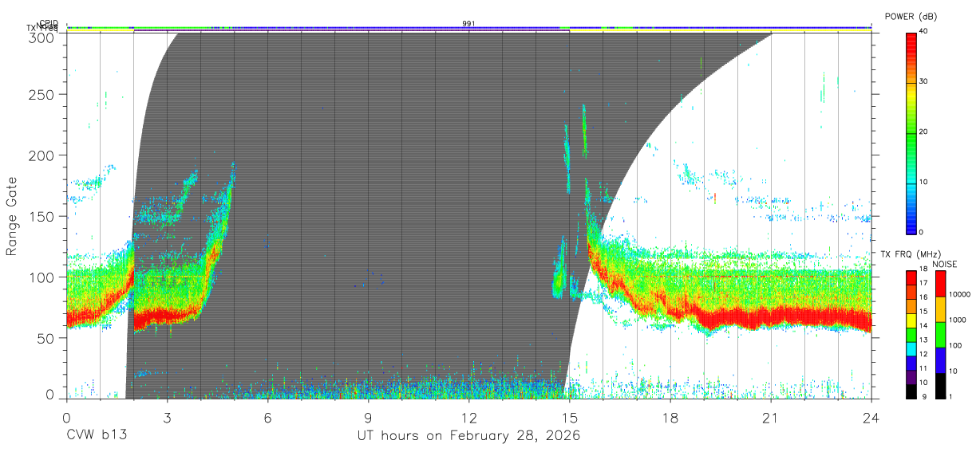Pick the blue segment of the NOISE bar

[x=941, y=360]
